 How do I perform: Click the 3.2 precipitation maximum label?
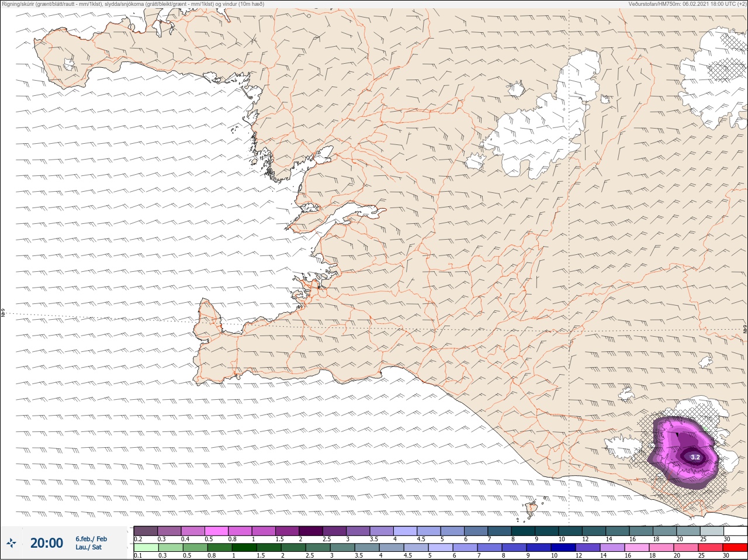695,457
